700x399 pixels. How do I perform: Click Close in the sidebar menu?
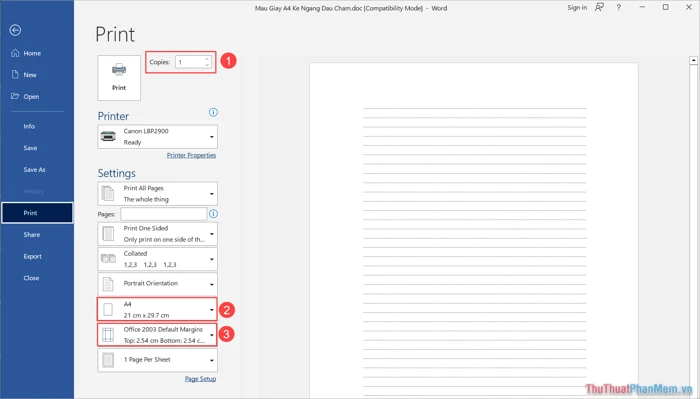tap(37, 278)
